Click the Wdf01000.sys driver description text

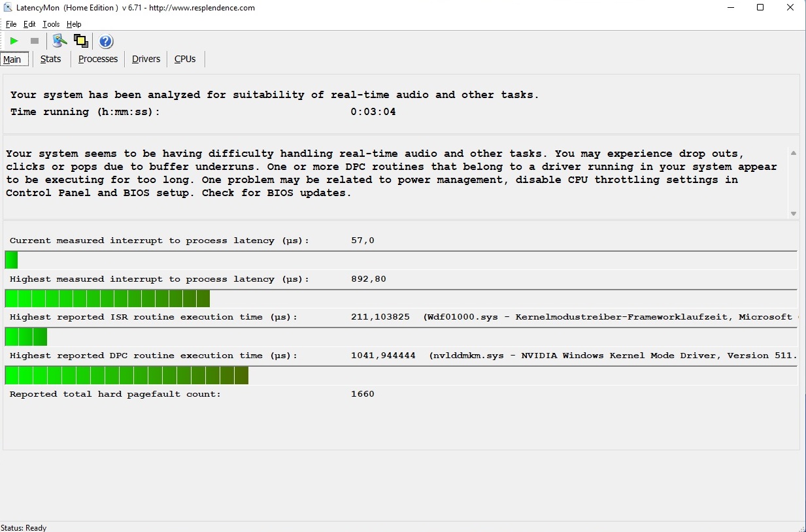click(x=611, y=317)
